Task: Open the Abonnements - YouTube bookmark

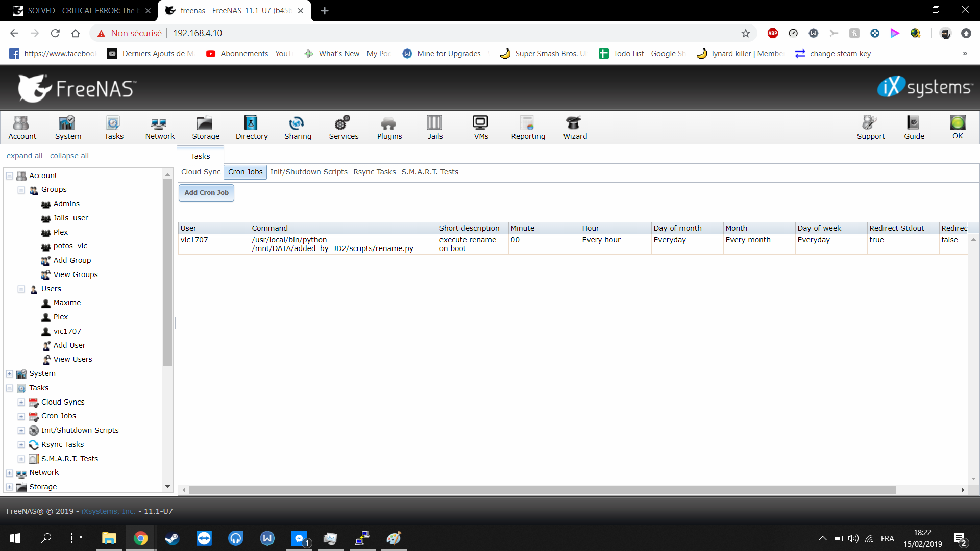Action: tap(250, 54)
